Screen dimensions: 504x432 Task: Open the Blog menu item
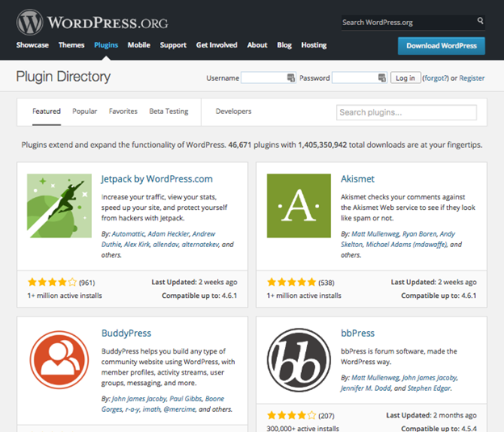click(x=284, y=45)
